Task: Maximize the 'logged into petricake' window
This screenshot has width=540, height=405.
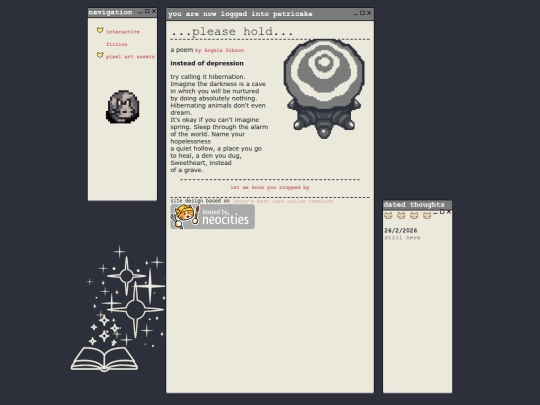Action: tap(362, 13)
